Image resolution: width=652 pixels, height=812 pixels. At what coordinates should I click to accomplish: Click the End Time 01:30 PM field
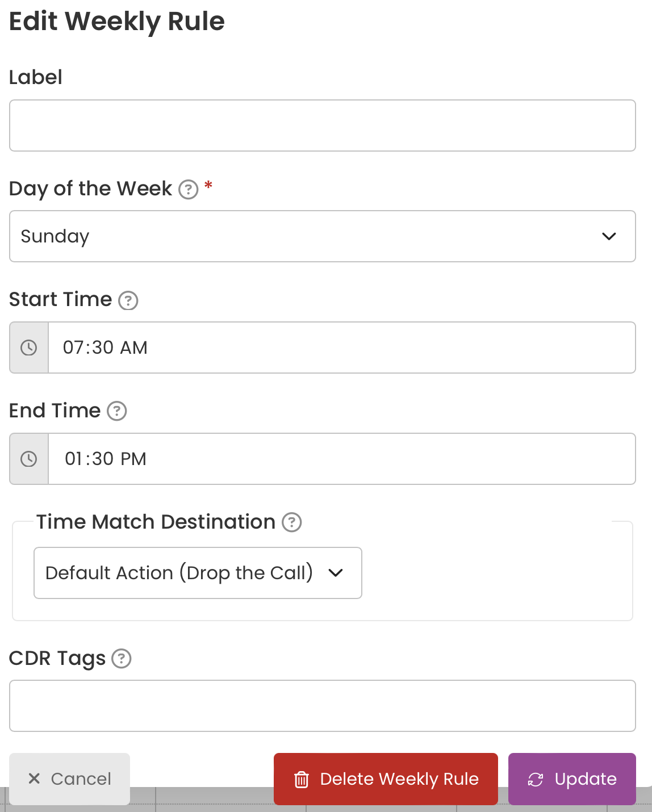point(342,459)
